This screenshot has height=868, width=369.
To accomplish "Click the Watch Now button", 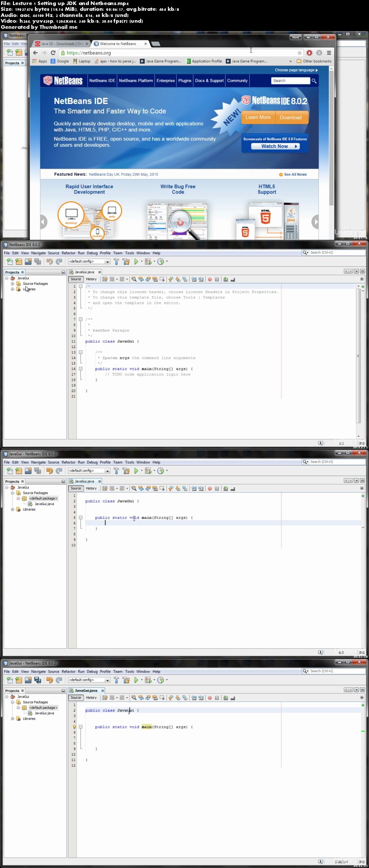I will click(x=275, y=146).
